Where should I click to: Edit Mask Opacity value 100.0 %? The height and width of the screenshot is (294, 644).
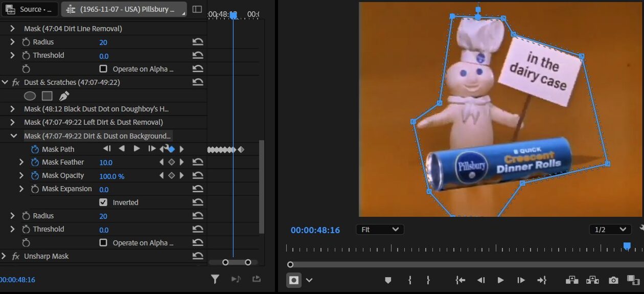click(112, 176)
